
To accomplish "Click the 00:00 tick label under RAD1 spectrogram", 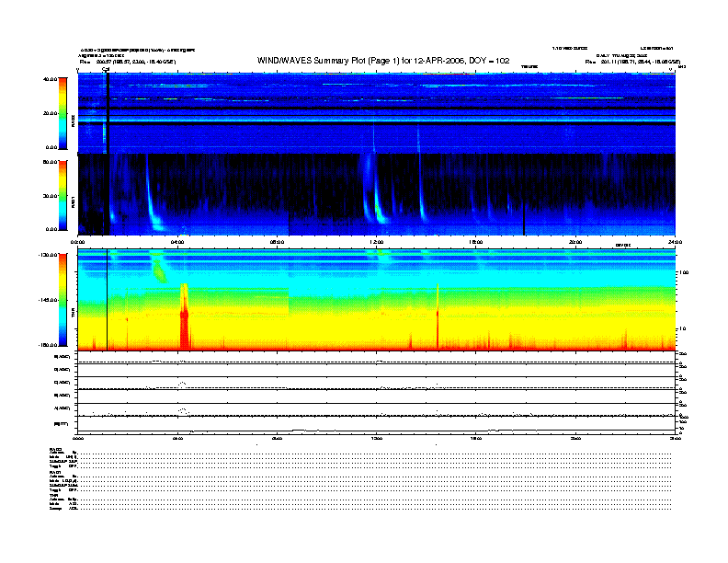I will click(77, 242).
